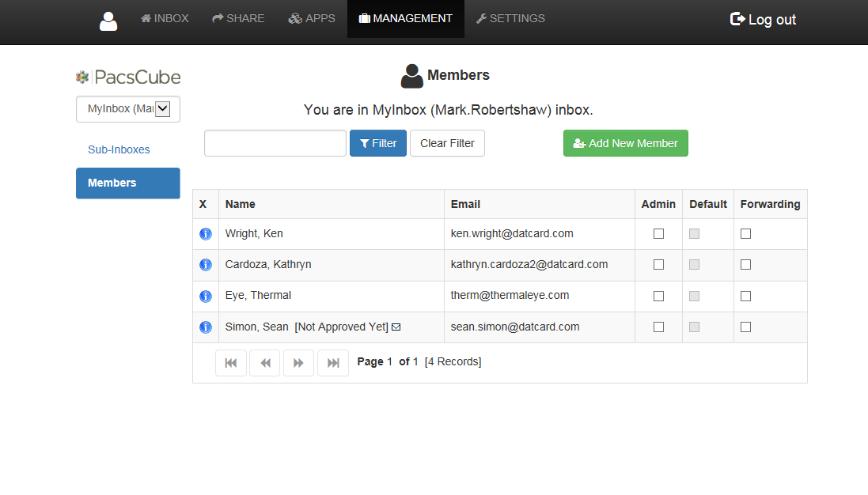The image size is (868, 495).
Task: Enable Forwarding for Eye, Thermal
Action: tap(745, 297)
